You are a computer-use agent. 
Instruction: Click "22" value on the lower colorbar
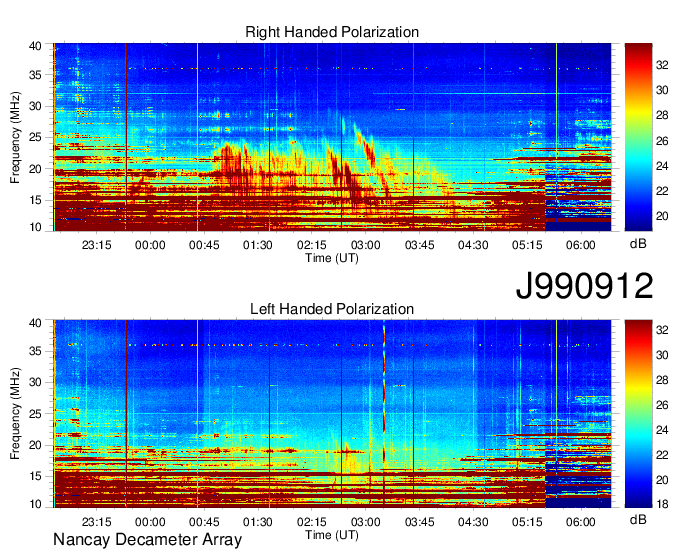pos(662,455)
